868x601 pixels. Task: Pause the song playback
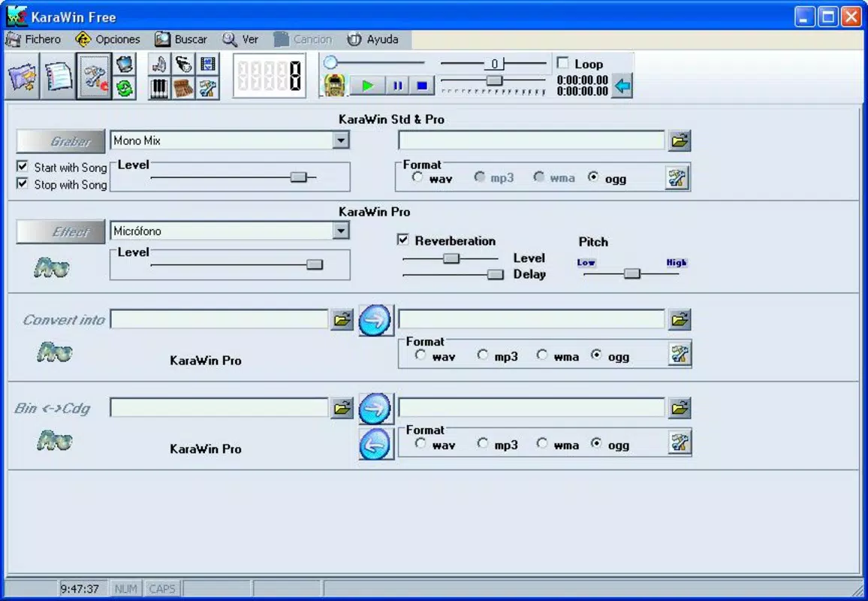click(397, 86)
